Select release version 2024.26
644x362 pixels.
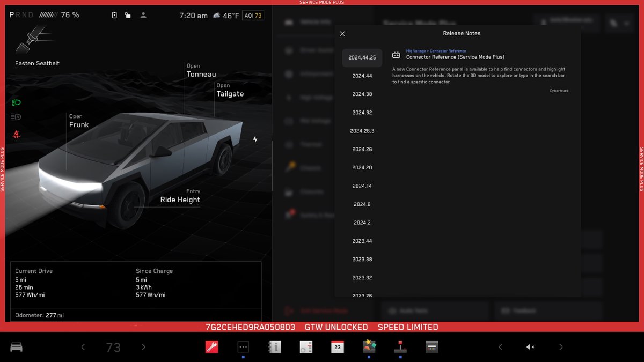click(362, 149)
